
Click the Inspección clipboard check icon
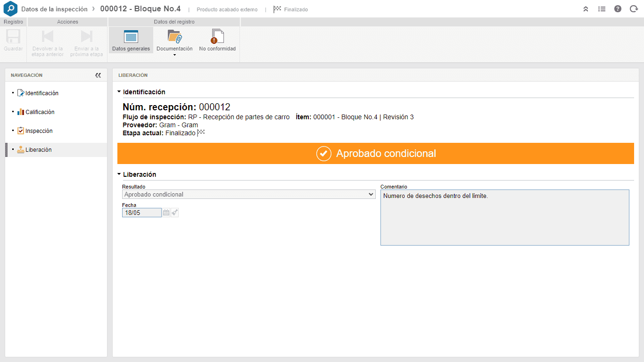(21, 131)
